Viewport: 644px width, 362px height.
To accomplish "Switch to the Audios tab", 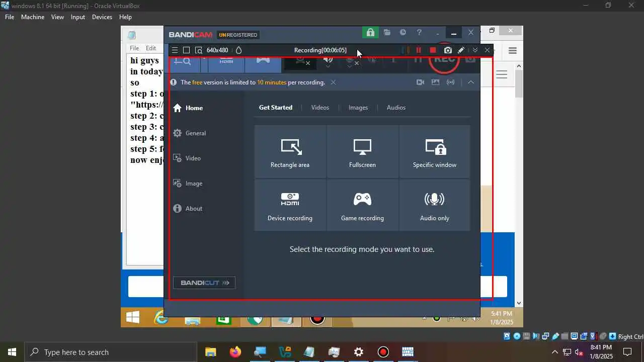I will (x=396, y=108).
